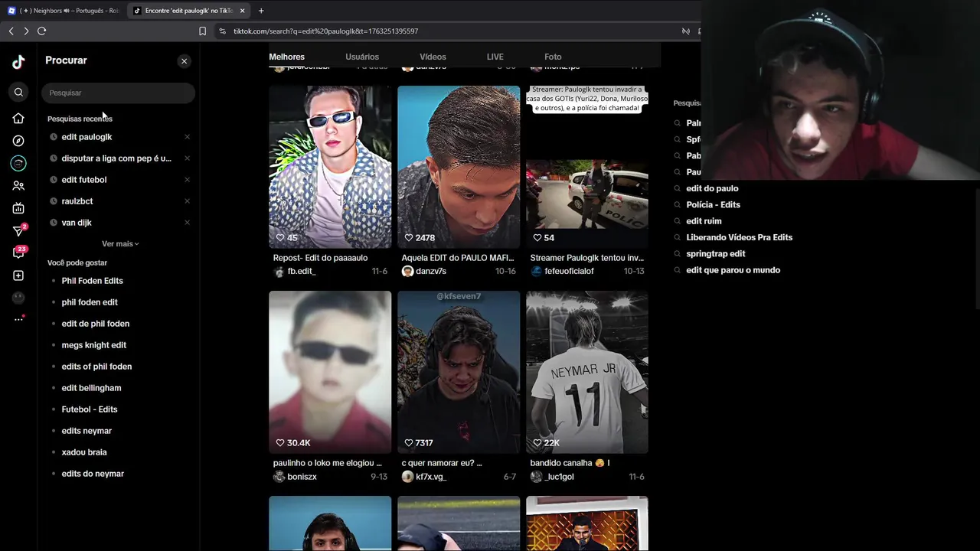Click the browser back arrow
Screen dimensions: 980x551
point(11,31)
